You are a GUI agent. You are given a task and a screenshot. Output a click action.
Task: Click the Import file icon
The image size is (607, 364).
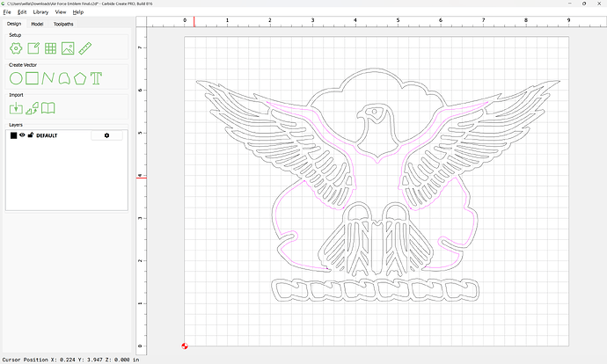coord(16,108)
